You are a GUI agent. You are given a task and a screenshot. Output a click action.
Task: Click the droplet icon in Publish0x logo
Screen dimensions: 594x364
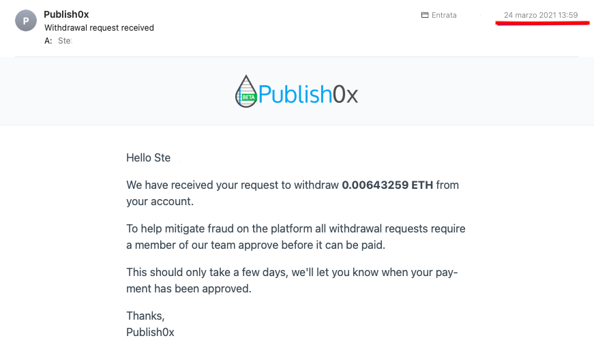click(x=246, y=91)
